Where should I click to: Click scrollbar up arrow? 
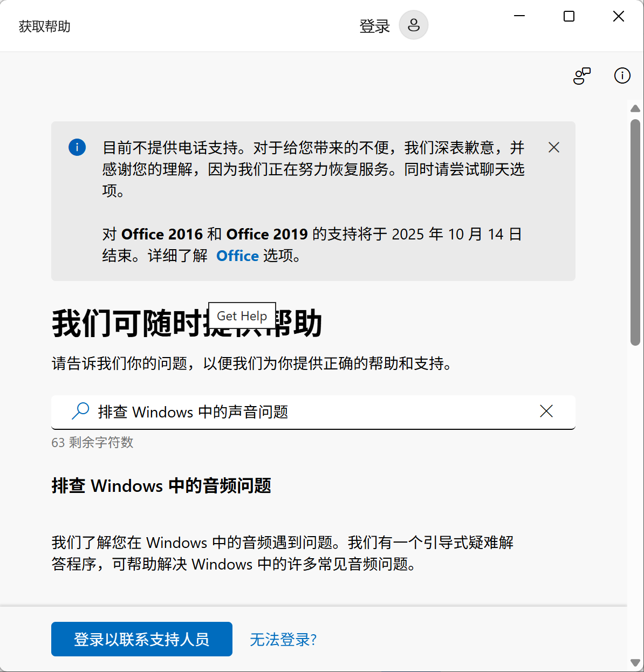pos(635,109)
